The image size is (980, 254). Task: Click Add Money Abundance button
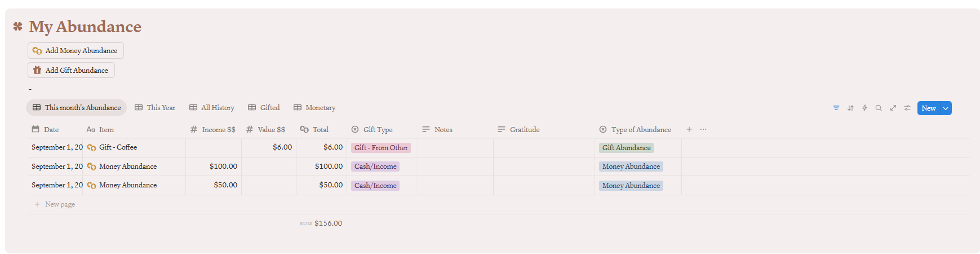coord(76,51)
